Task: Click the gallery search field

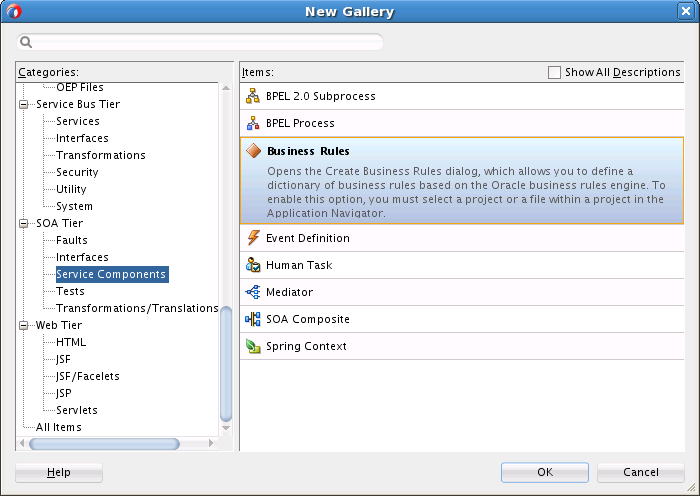Action: coord(200,42)
